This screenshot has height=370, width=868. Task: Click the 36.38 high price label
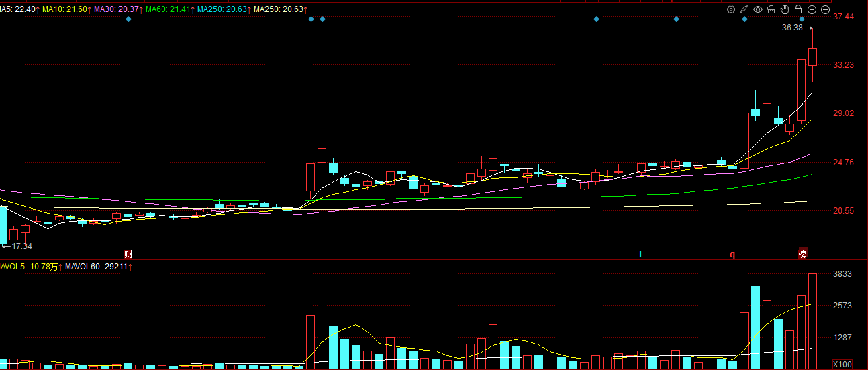pos(792,28)
